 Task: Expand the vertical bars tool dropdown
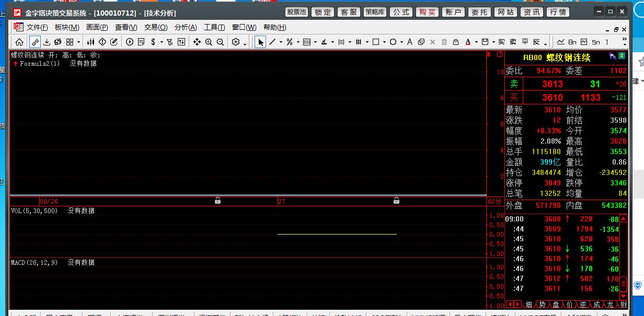coord(315,42)
